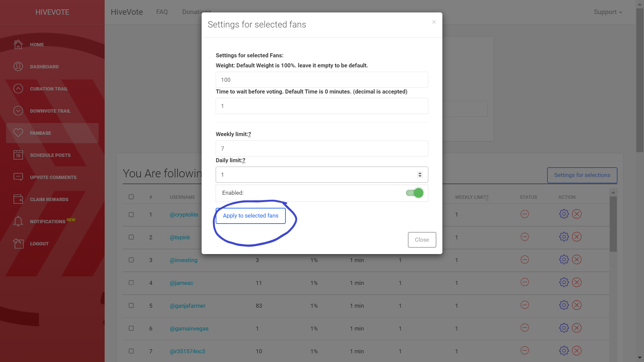
Task: Open settings gear for @cryptolite
Action: (x=564, y=214)
